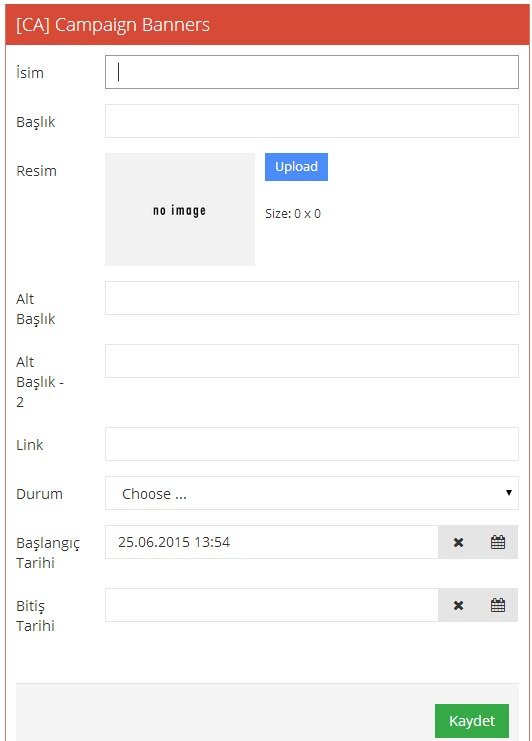This screenshot has width=532, height=741.
Task: Click the no image placeholder thumbnail
Action: point(180,209)
